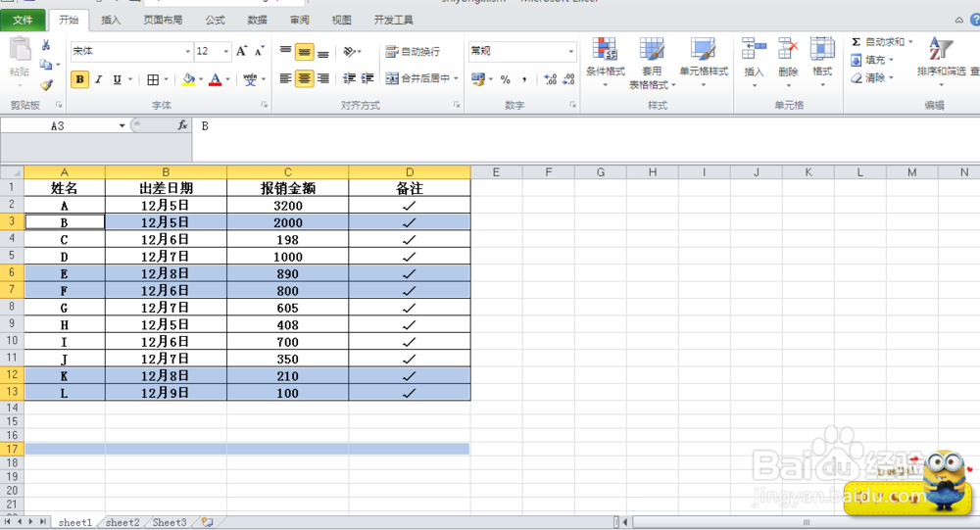
Task: Open 排序和筛选 sort and filter
Action: point(941,63)
